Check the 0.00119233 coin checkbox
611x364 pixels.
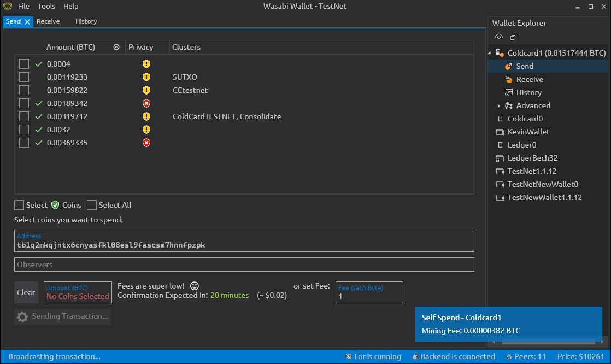pos(24,77)
